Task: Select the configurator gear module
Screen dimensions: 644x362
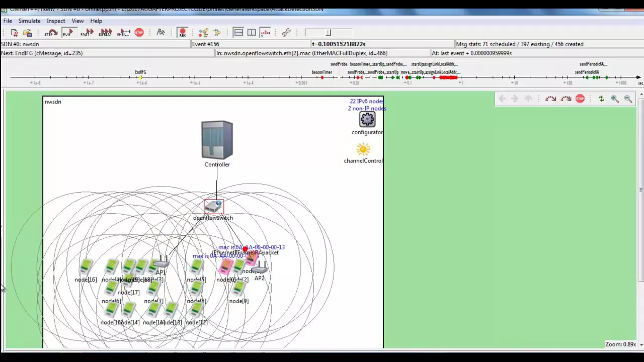Action: [x=367, y=120]
